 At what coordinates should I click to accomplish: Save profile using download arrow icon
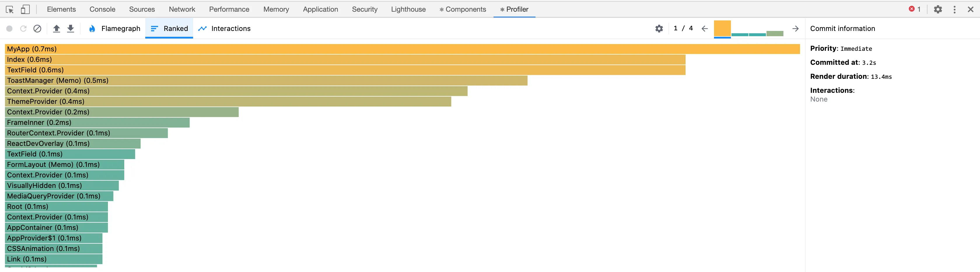coord(71,29)
